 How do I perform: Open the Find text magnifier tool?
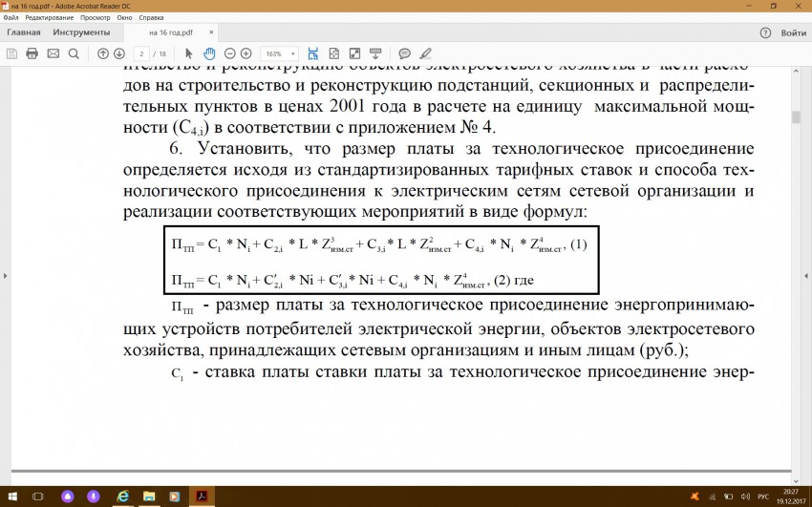(74, 53)
